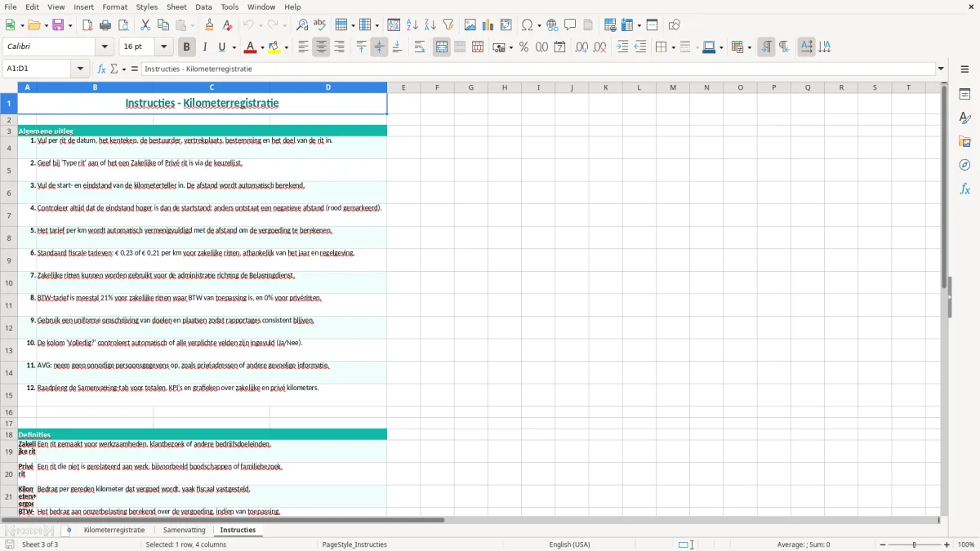This screenshot has width=980, height=551.
Task: Click the Save document icon
Action: (58, 25)
